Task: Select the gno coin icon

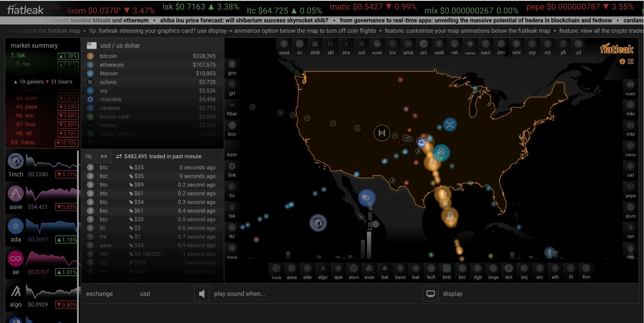Action: coord(232,68)
